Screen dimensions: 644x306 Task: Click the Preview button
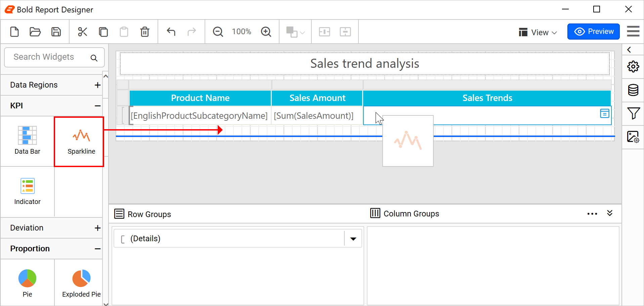(593, 31)
